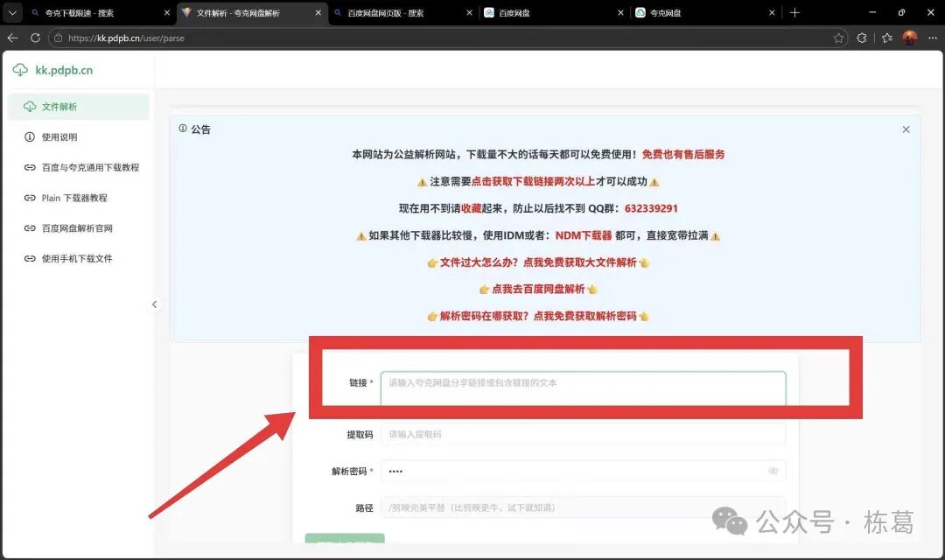945x560 pixels.
Task: Reload the page with refresh icon
Action: 35,38
